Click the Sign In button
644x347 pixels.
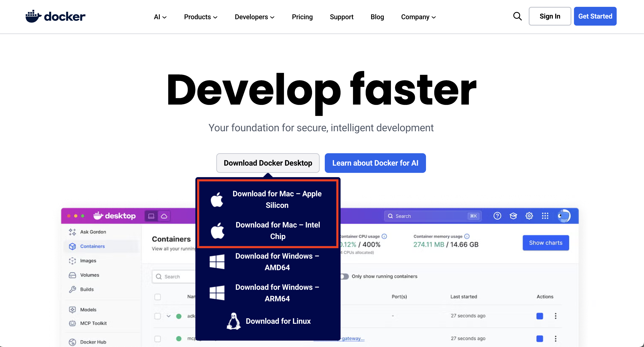pos(550,16)
